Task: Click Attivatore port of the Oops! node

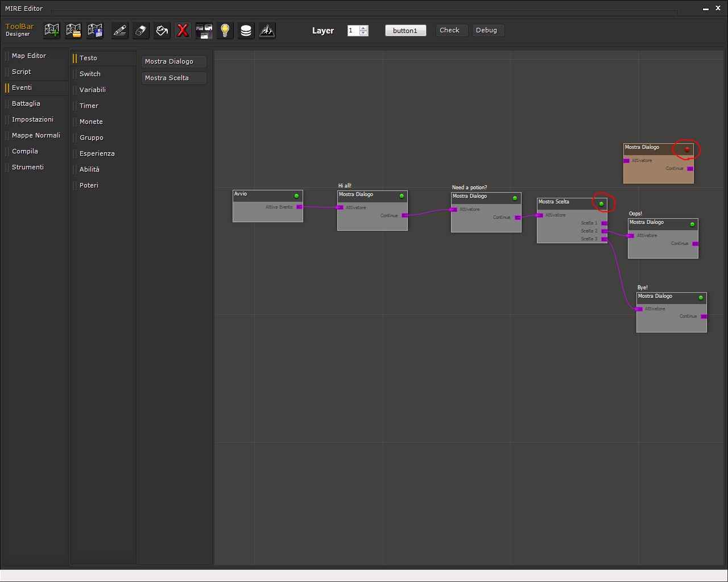Action: tap(631, 235)
